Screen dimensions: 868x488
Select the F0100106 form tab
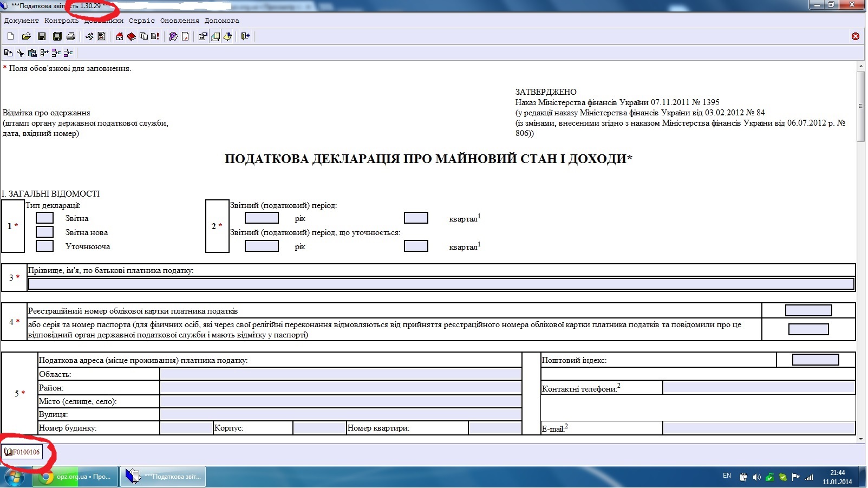22,452
